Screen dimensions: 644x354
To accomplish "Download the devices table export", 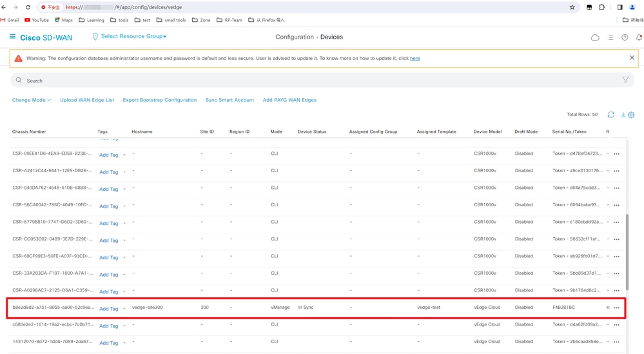I will (x=623, y=115).
